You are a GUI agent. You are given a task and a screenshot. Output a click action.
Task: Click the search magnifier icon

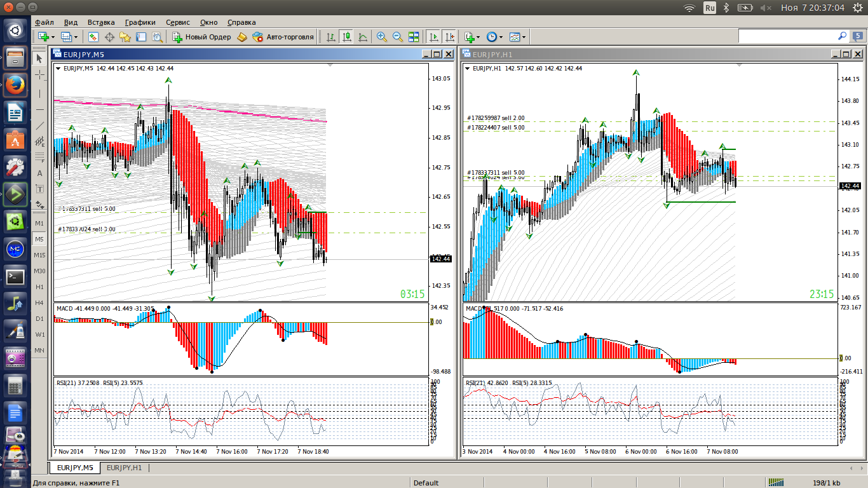(843, 36)
